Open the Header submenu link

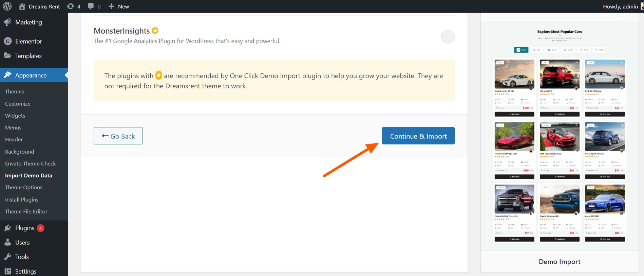point(14,139)
